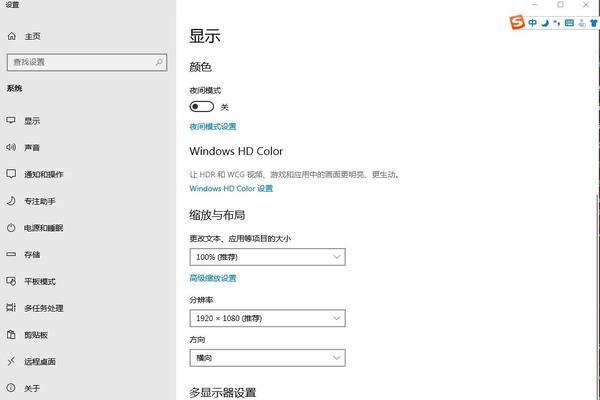This screenshot has height=400, width=600.
Task: Click the 多显示器设置 heading
Action: [x=222, y=393]
